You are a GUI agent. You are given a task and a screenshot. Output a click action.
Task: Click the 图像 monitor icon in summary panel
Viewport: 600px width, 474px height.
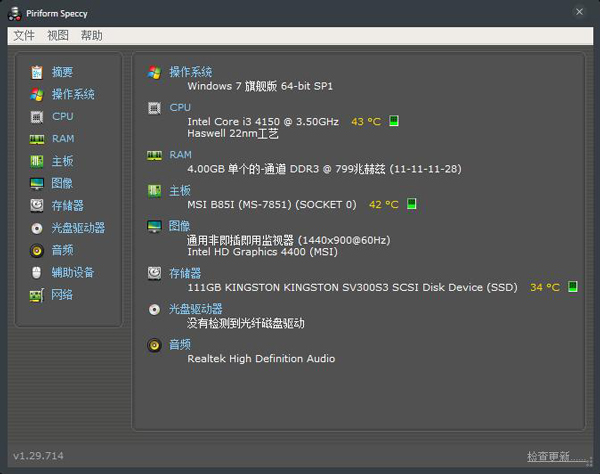154,226
